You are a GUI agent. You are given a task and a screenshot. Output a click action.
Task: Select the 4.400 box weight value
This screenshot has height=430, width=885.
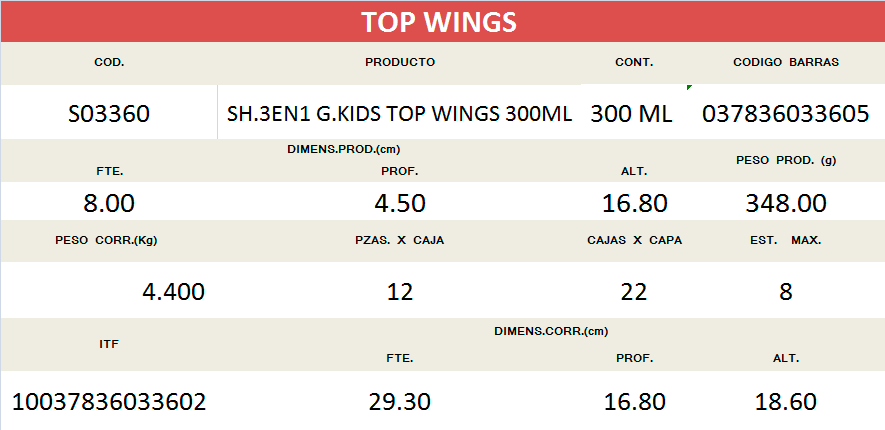(174, 292)
